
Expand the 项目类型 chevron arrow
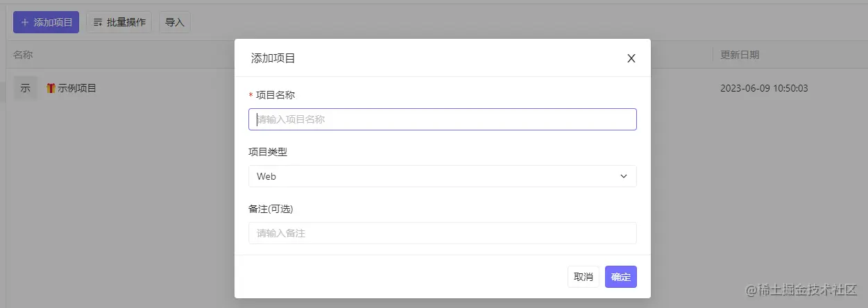click(623, 176)
